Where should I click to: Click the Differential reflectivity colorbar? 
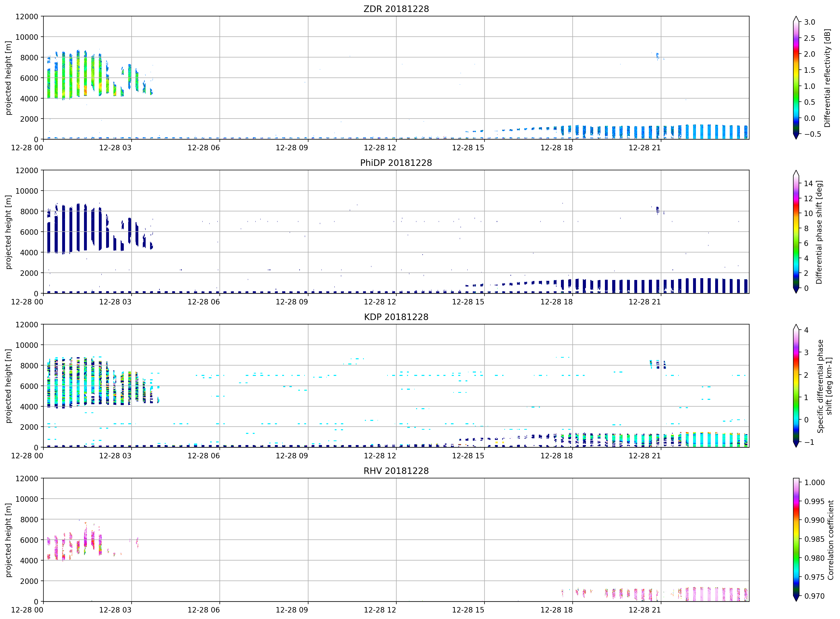(796, 77)
